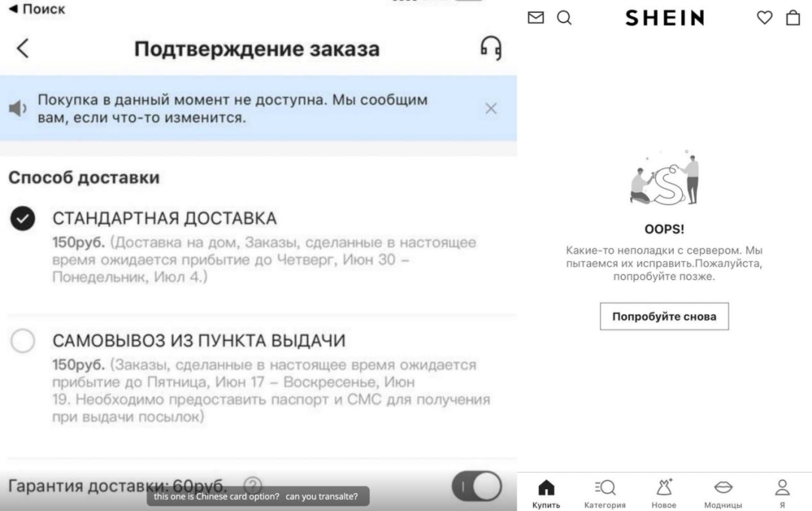Screen dimensions: 812x511
Task: Open the Категория tab
Action: coord(604,494)
